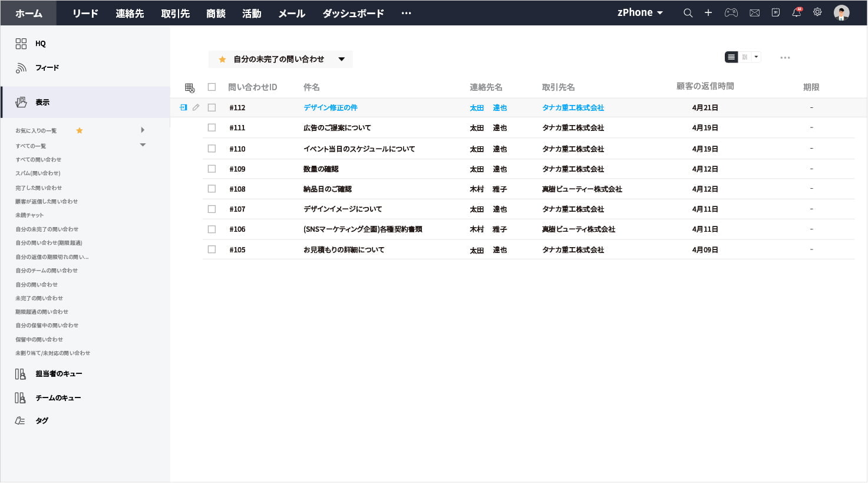Open the search magnifier icon
Image resolution: width=868 pixels, height=483 pixels.
(688, 13)
